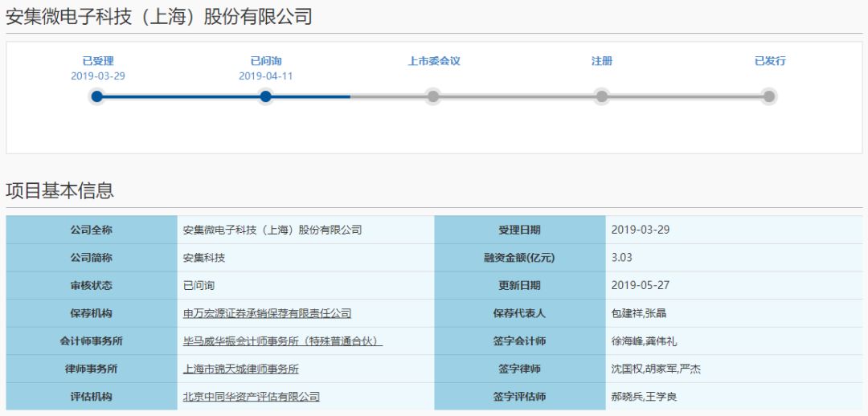Open the 上海市锦天城律师事务所 link
Viewport: 868px width, 416px height.
(x=241, y=369)
